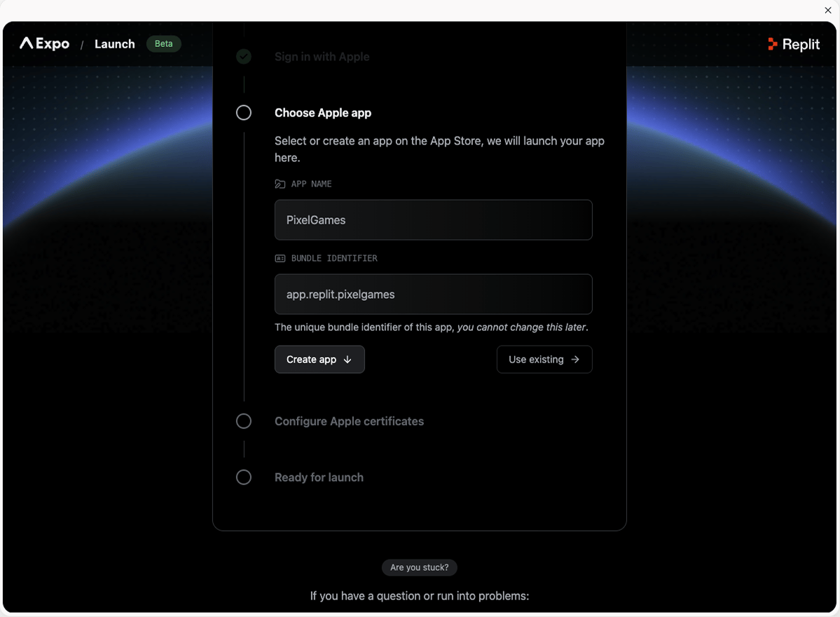
Task: Click the Choose Apple app step circle
Action: point(244,113)
